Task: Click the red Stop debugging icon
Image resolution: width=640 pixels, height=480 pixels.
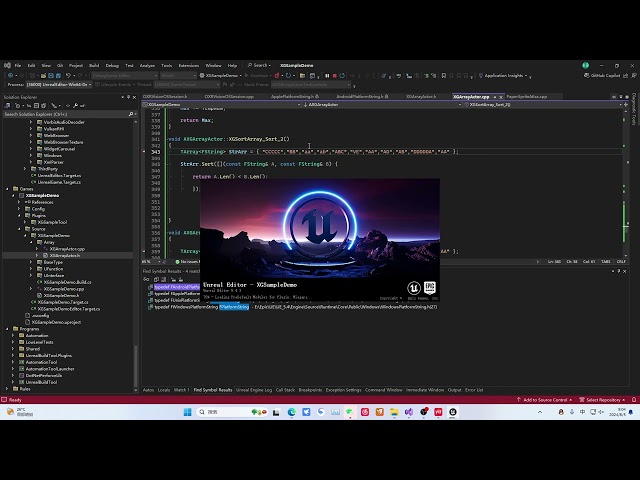Action: (335, 76)
